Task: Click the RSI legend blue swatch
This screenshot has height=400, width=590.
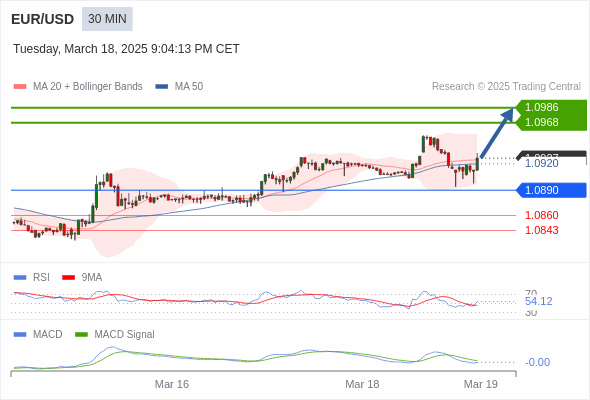Action: (x=20, y=278)
